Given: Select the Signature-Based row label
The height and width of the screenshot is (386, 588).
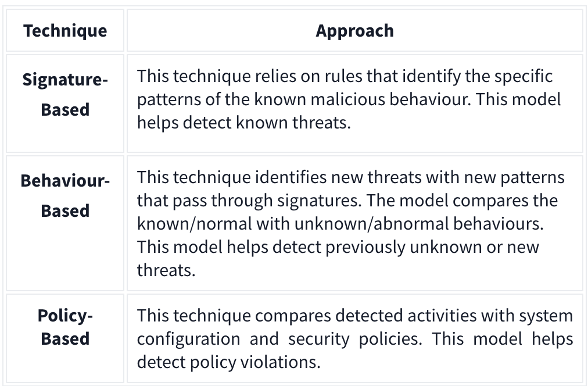Looking at the screenshot, I should (65, 95).
